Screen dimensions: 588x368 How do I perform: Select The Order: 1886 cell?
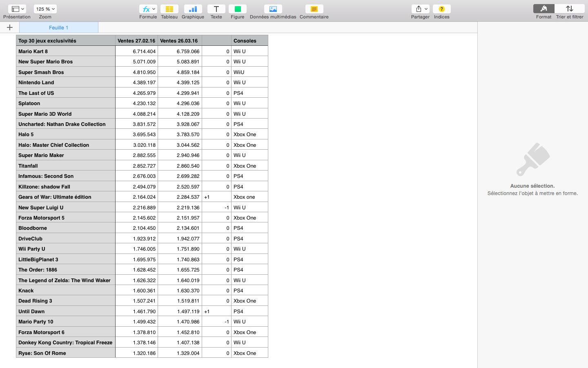pyautogui.click(x=66, y=269)
